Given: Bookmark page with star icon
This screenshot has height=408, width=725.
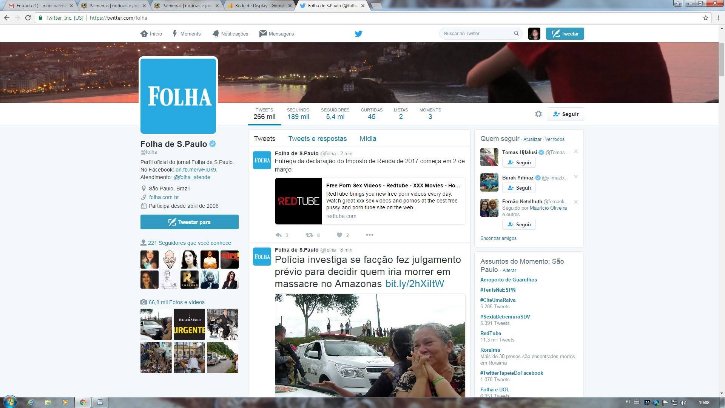Looking at the screenshot, I should pyautogui.click(x=706, y=18).
